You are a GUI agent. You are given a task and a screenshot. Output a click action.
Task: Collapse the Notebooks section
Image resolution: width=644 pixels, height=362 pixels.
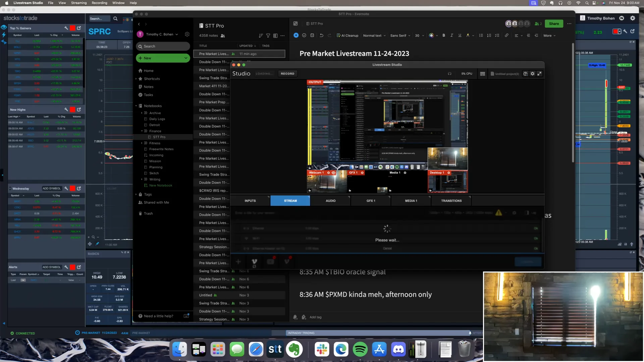(x=136, y=106)
